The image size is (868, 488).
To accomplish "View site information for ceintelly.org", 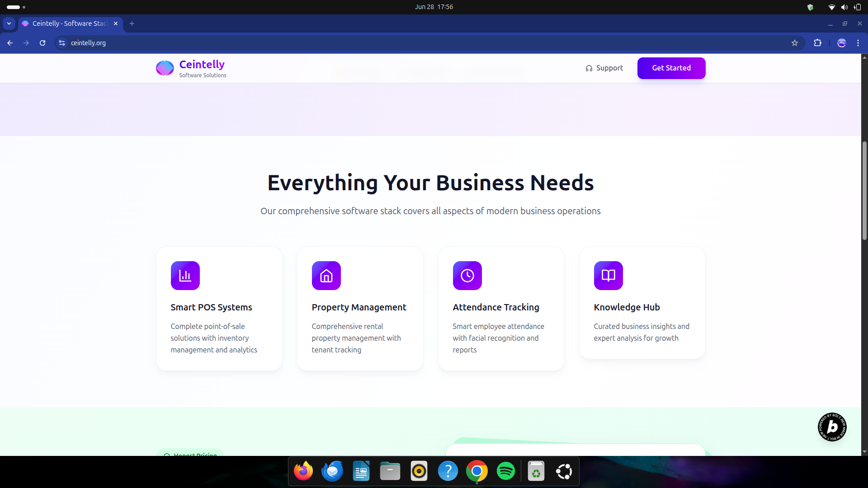I will point(62,43).
